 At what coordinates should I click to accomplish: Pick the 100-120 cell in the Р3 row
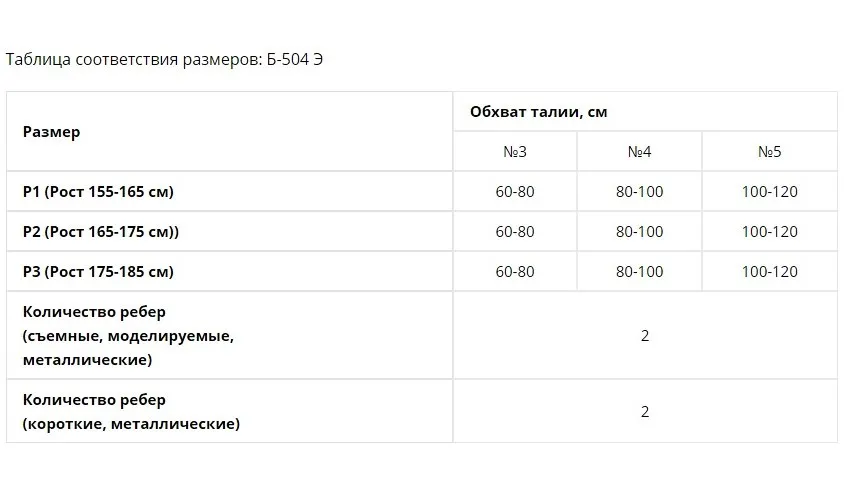(769, 271)
